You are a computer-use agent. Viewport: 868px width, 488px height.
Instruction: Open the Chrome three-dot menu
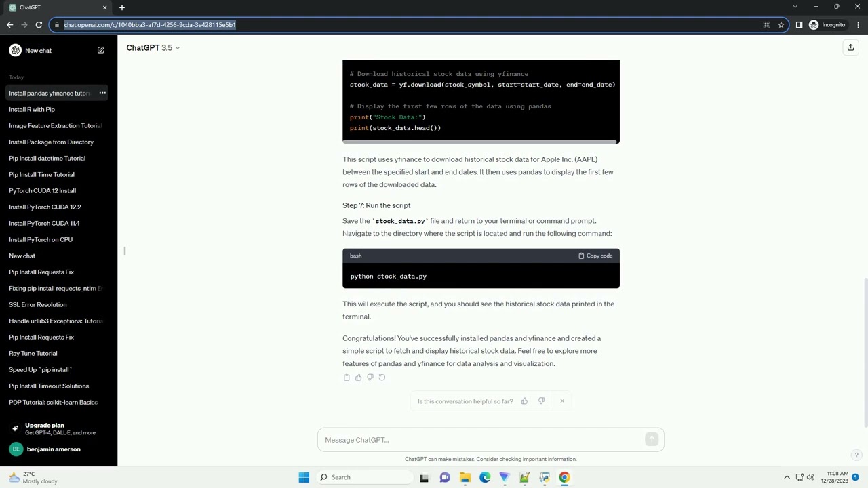click(x=858, y=25)
